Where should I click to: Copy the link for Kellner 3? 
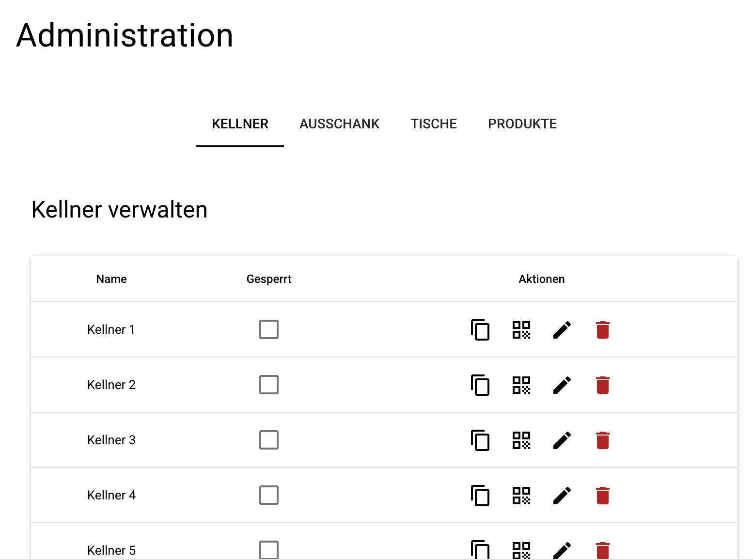click(x=480, y=440)
